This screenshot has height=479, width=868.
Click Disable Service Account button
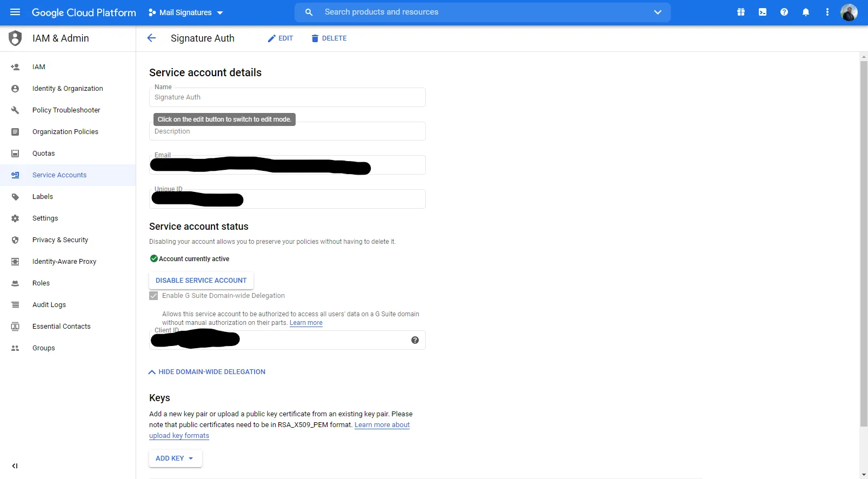coord(201,281)
